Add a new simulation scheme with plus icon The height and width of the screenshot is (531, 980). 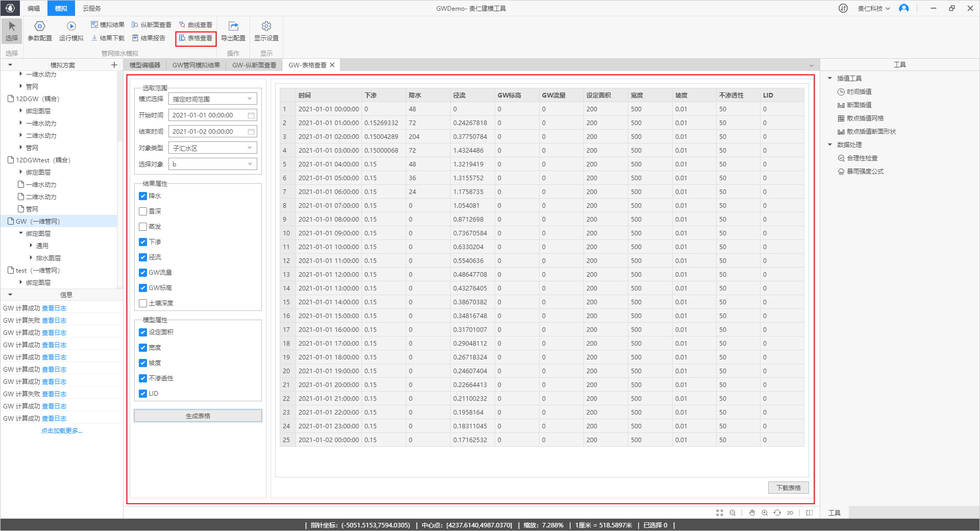click(x=114, y=65)
